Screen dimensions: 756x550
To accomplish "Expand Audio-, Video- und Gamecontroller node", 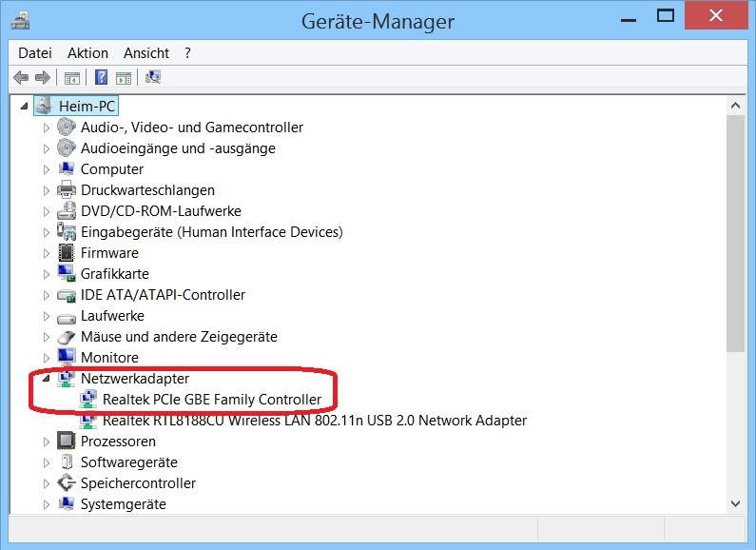I will point(47,128).
